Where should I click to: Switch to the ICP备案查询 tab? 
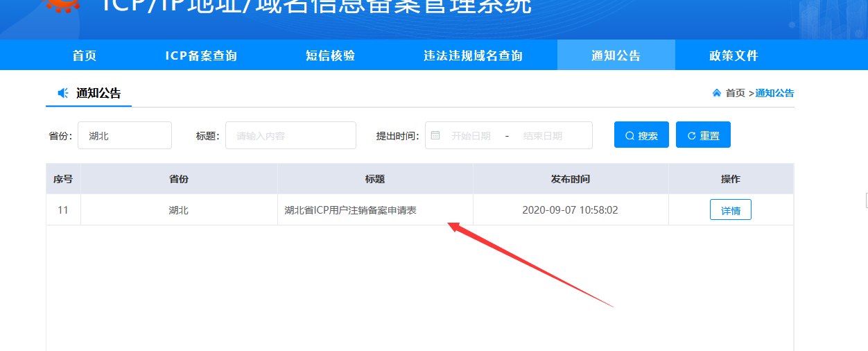pyautogui.click(x=201, y=55)
